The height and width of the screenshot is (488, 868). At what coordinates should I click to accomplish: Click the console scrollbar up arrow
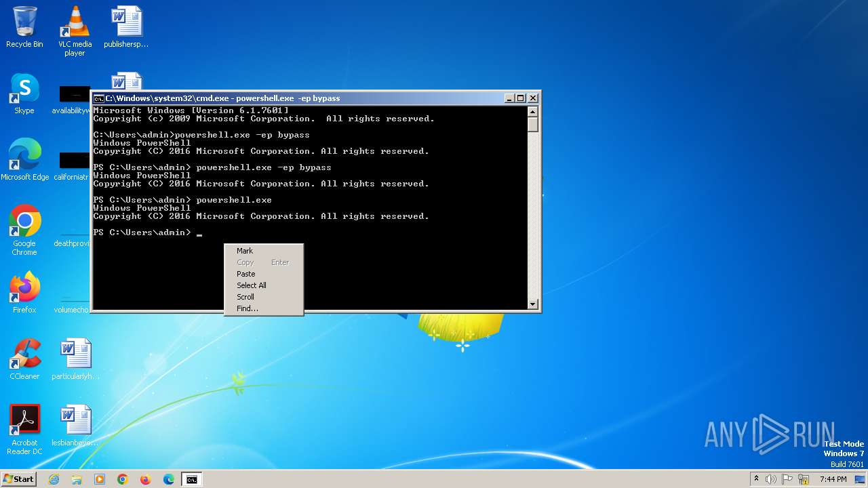tap(533, 112)
